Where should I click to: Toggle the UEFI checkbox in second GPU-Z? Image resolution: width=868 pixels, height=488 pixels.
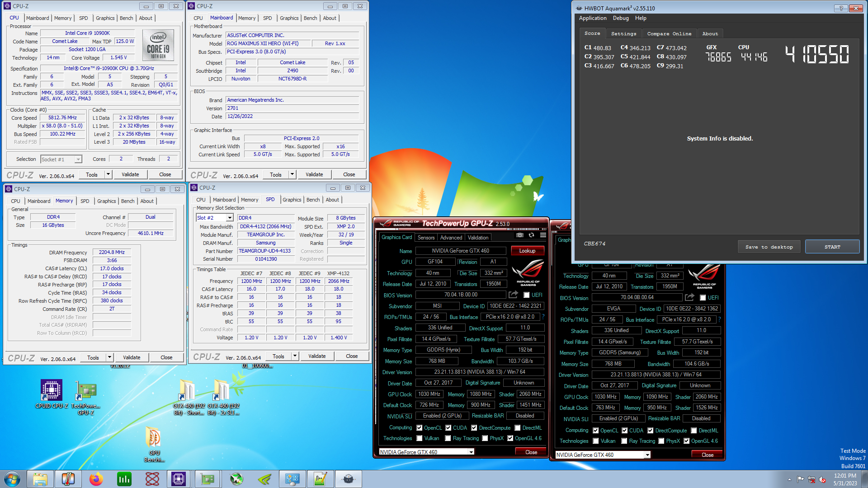703,298
